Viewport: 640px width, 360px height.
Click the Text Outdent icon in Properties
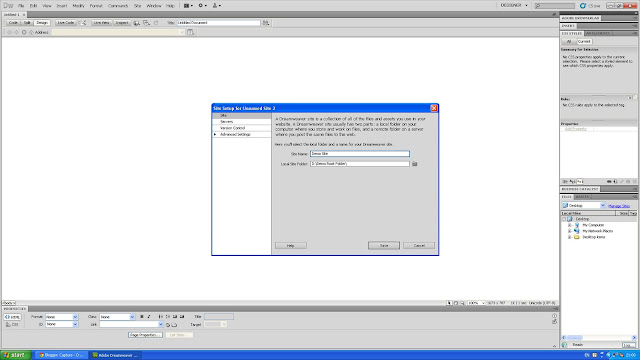click(175, 317)
